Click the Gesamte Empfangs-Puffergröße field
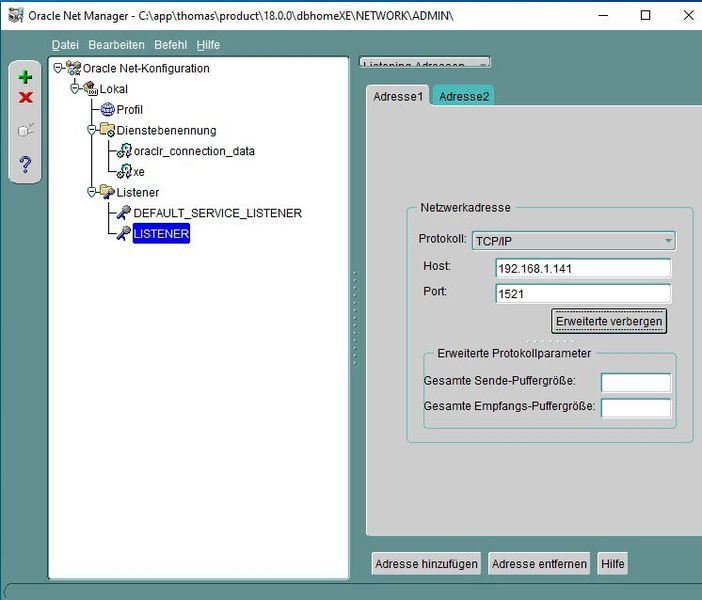The height and width of the screenshot is (600, 702). click(636, 408)
